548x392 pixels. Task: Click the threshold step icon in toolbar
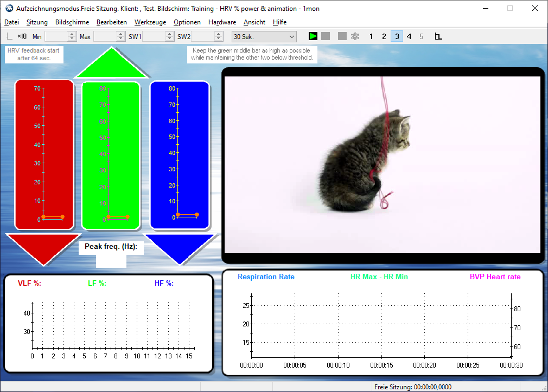click(438, 36)
